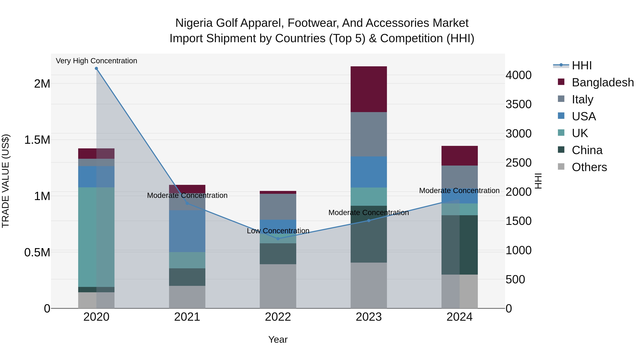Click the USA blue legend swatch
The width and height of the screenshot is (644, 362).
pyautogui.click(x=561, y=116)
